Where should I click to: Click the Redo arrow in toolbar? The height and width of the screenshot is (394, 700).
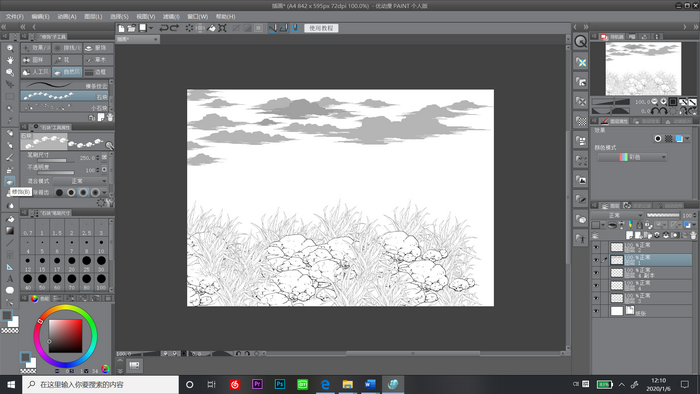[x=175, y=28]
